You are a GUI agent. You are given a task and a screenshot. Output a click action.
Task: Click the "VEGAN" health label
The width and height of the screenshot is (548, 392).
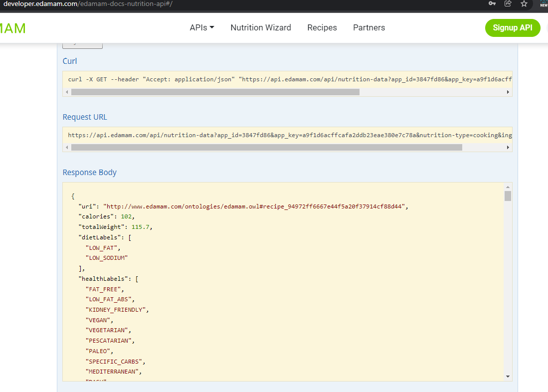coord(98,320)
